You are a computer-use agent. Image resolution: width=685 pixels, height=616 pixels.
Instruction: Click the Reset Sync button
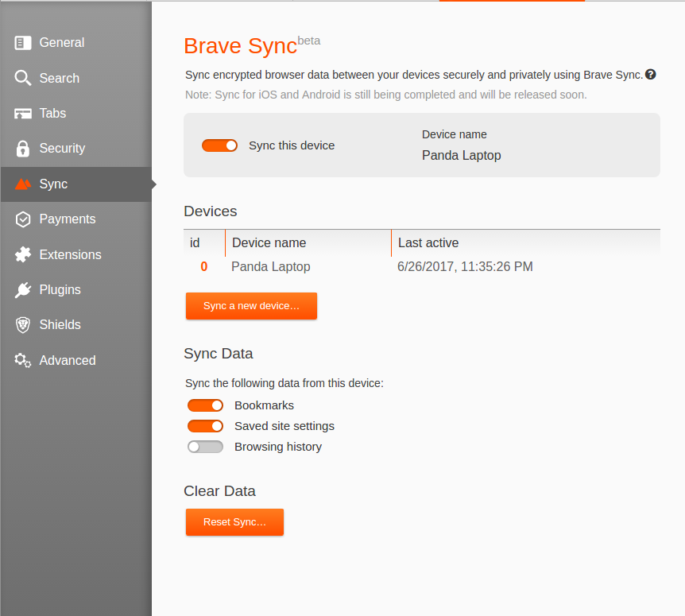pyautogui.click(x=234, y=522)
